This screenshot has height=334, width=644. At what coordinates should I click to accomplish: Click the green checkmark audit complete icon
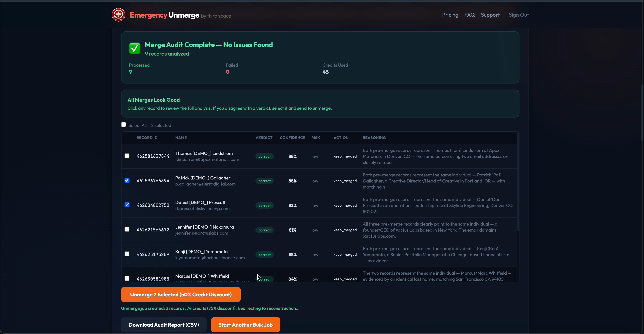pyautogui.click(x=135, y=48)
